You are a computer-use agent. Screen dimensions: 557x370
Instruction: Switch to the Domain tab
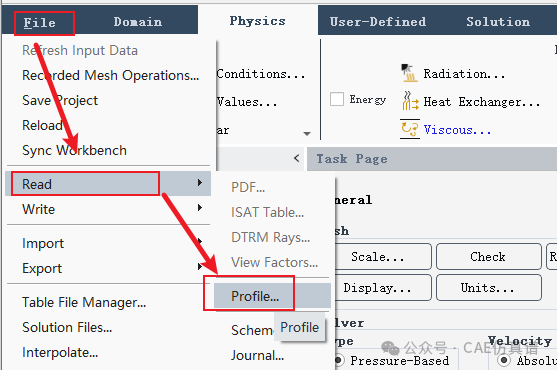pos(138,22)
